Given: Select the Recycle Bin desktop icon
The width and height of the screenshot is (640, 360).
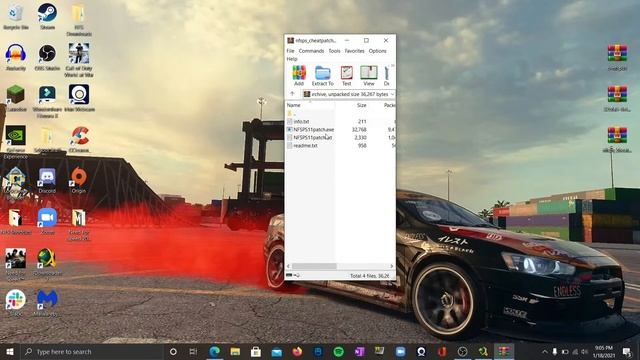Looking at the screenshot, I should (16, 17).
